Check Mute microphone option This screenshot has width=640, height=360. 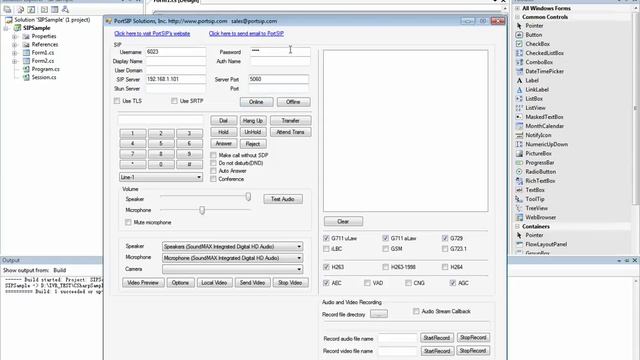tap(129, 222)
